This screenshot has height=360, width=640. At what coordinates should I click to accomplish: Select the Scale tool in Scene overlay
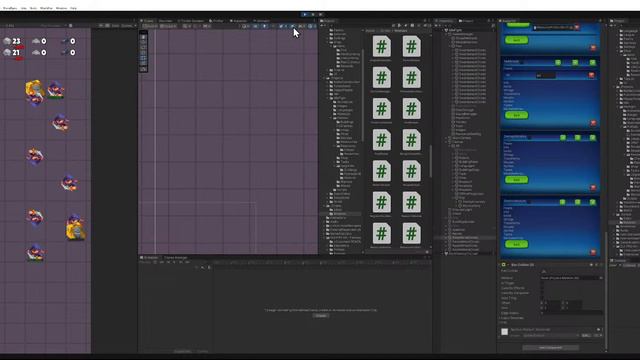[143, 53]
